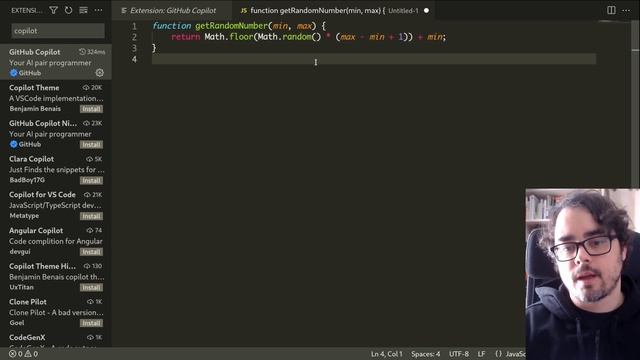Click the errors count icon in status bar
The width and height of the screenshot is (640, 360).
tap(13, 354)
